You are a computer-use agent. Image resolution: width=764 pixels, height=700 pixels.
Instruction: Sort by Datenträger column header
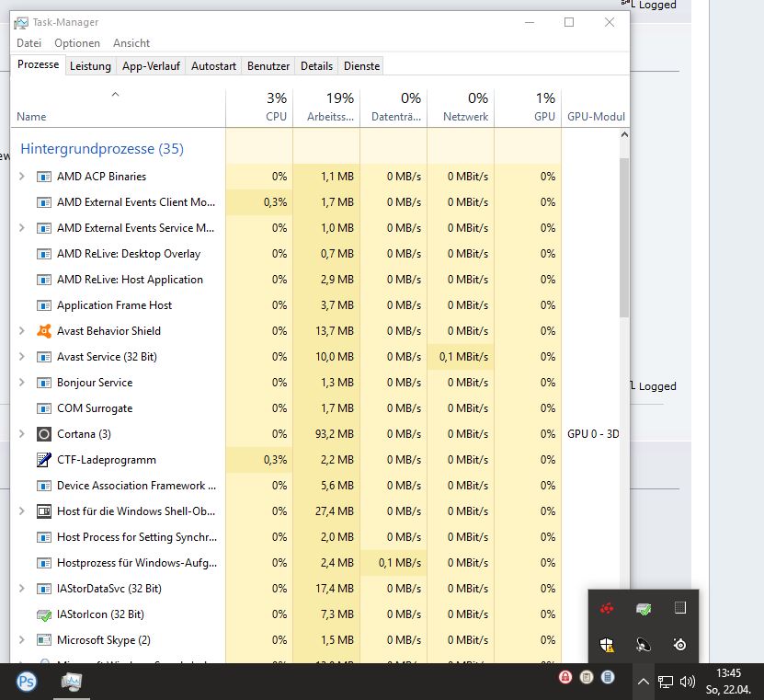pos(393,108)
